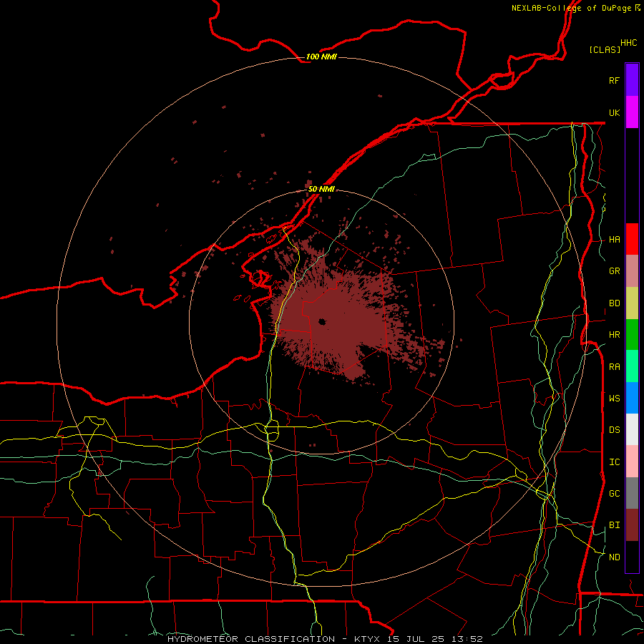644x644 pixels.
Task: Click the brown BI legend color swatch
Action: pos(632,525)
